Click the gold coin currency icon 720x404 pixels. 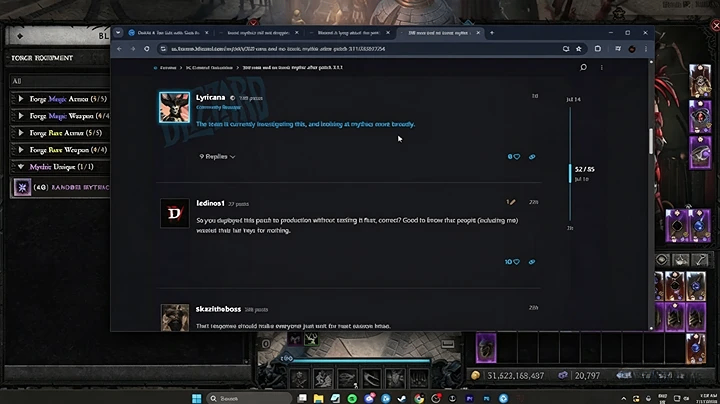[475, 376]
